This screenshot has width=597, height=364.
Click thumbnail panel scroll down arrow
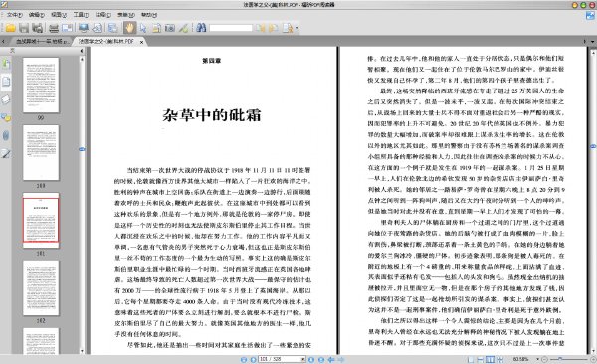82,351
